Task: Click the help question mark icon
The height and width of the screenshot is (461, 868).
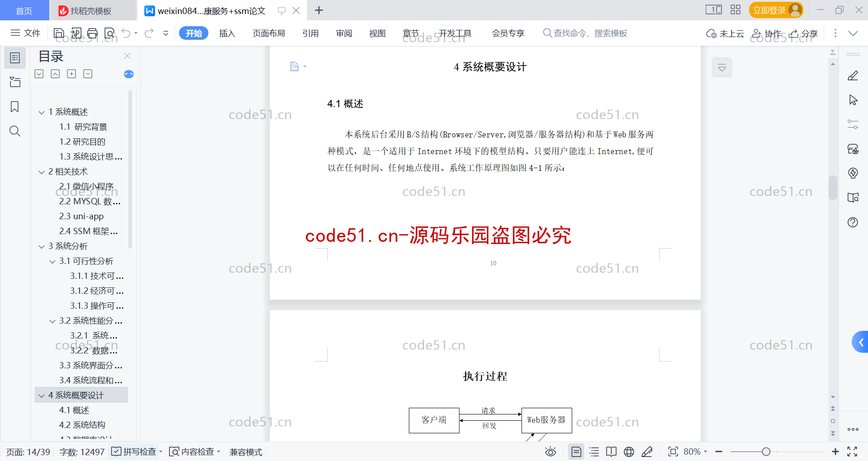Action: pyautogui.click(x=853, y=222)
